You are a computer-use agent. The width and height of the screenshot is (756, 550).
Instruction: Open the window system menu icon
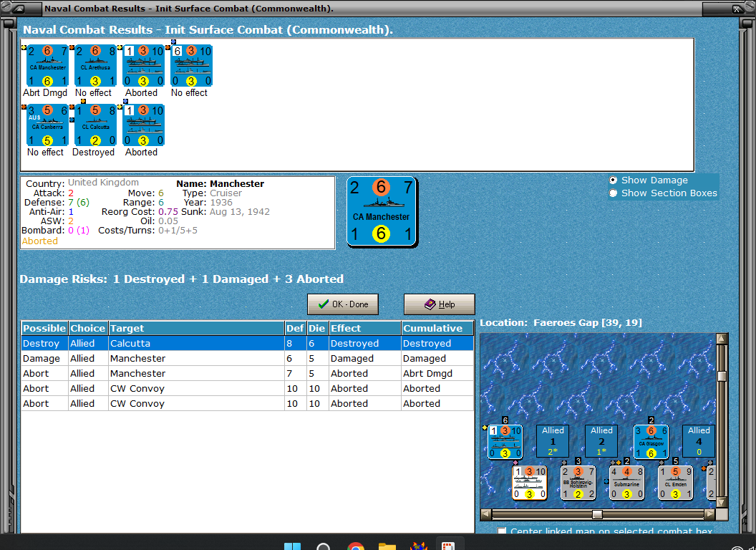point(19,8)
